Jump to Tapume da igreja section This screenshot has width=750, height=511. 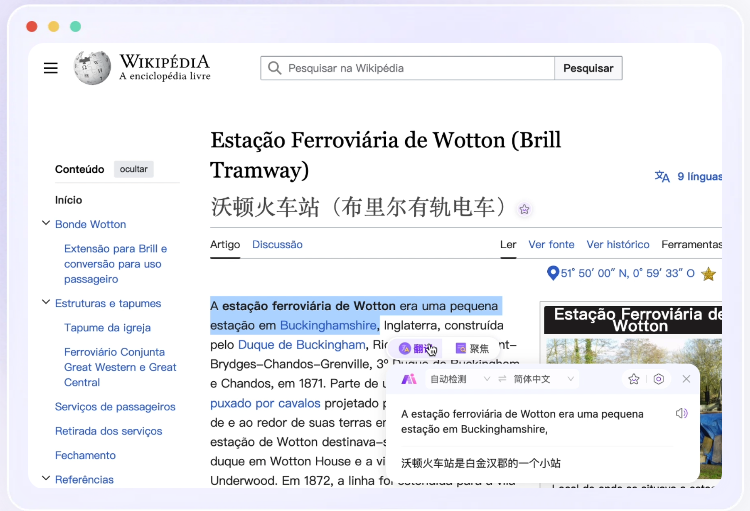(x=108, y=328)
